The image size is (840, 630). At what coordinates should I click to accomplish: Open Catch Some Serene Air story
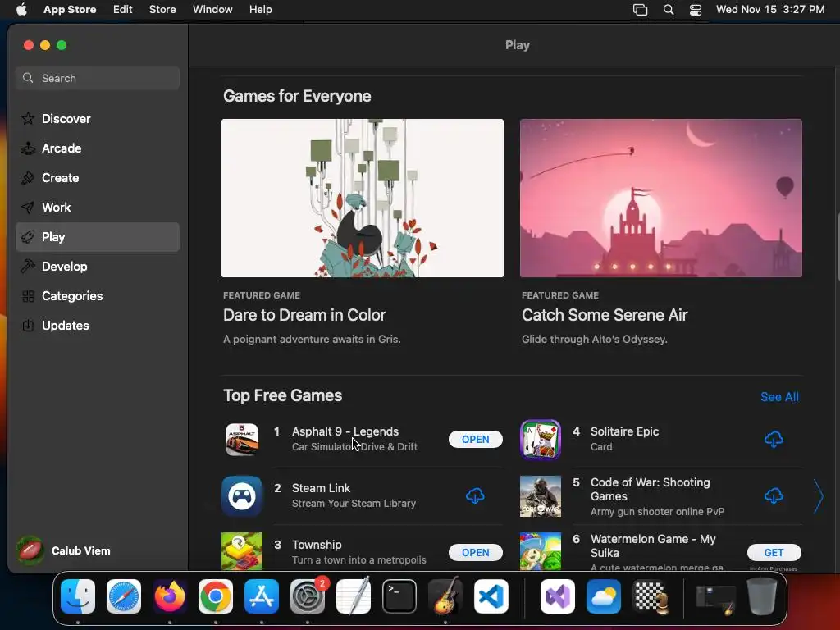(605, 315)
